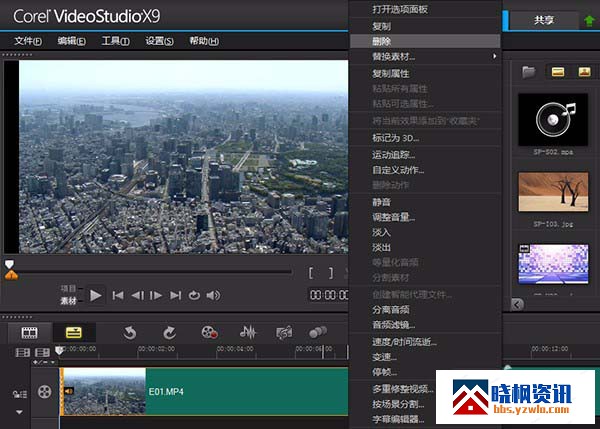Viewport: 600px width, 429px height.
Task: Click the add/remove chapter point icon
Action: coord(40,362)
